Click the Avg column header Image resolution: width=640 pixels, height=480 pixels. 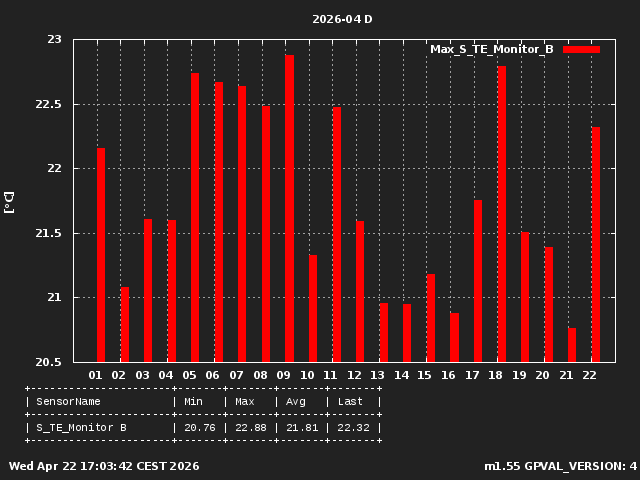point(296,402)
